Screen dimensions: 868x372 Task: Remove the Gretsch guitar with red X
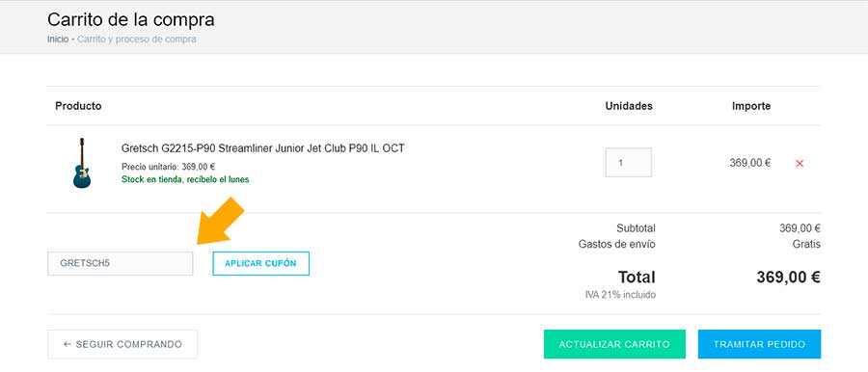800,163
